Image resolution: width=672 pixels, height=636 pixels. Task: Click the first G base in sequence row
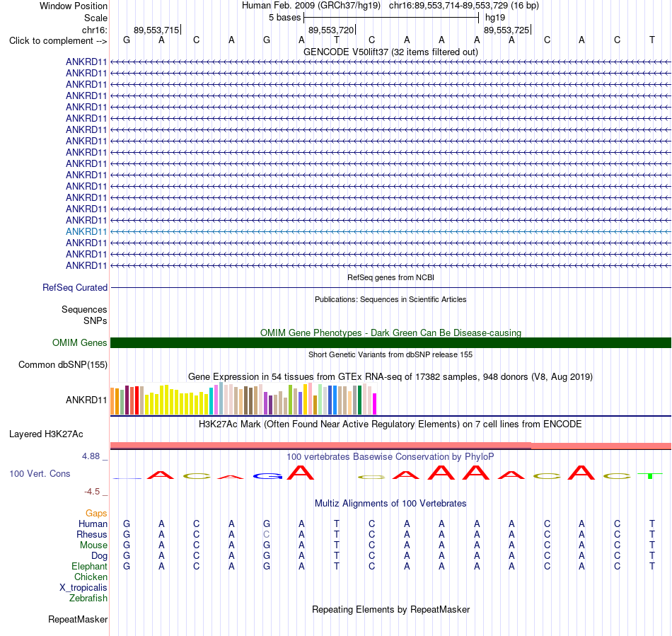click(x=127, y=40)
